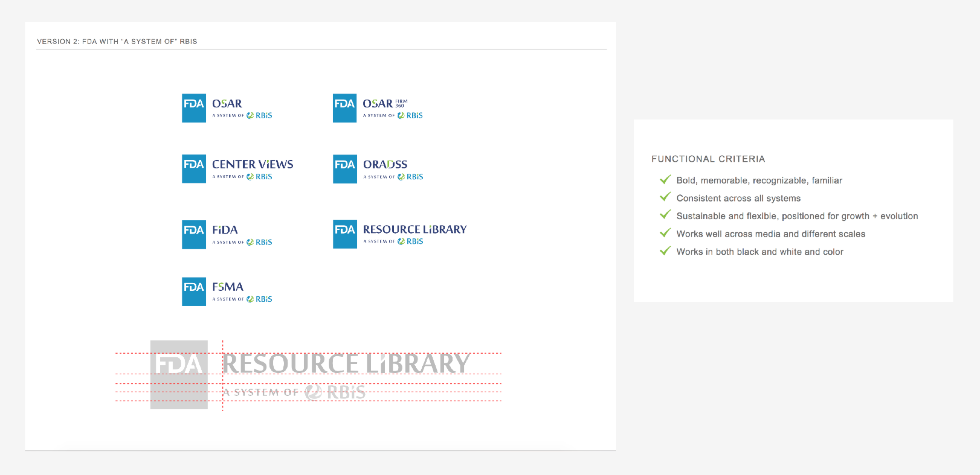The image size is (980, 475).
Task: Click the RBiS text under ORADSS
Action: (415, 177)
